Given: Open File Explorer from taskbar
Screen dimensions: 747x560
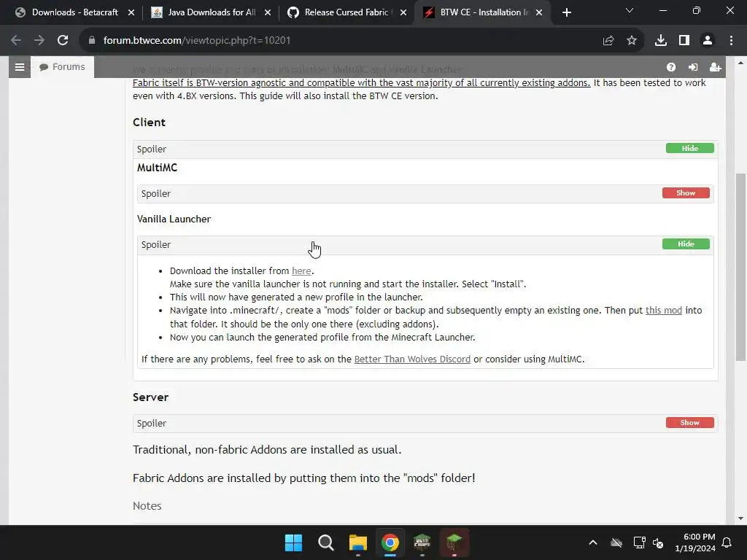Looking at the screenshot, I should (x=357, y=542).
